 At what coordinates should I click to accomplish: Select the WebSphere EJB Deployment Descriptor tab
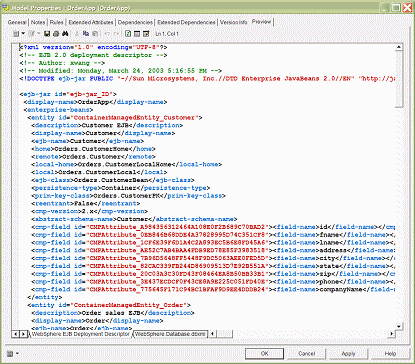[x=80, y=334]
